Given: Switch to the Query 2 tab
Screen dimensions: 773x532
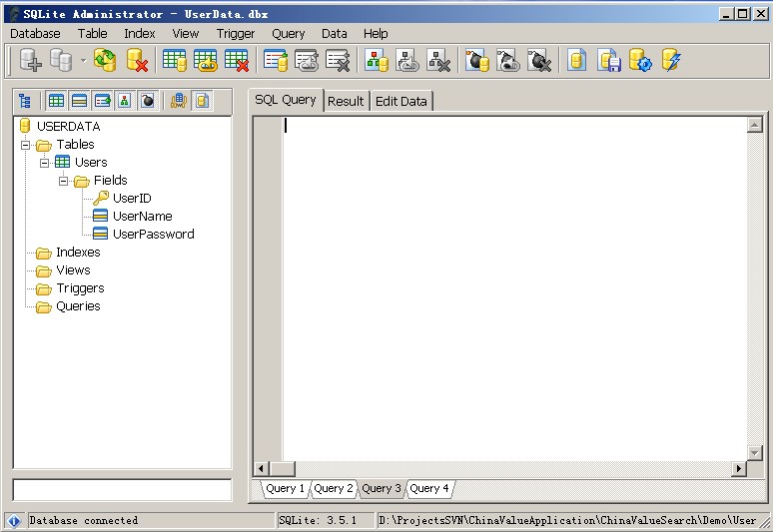Looking at the screenshot, I should click(334, 489).
